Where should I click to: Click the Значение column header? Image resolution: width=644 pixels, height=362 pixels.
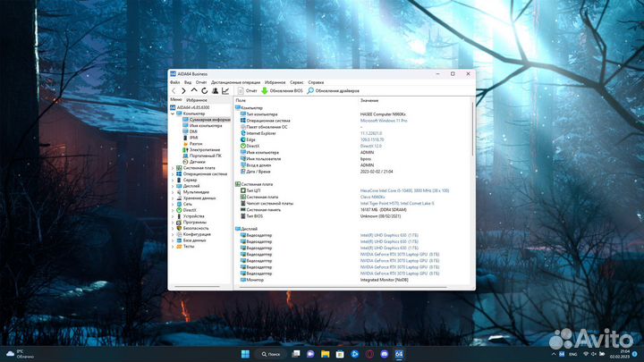tap(369, 100)
